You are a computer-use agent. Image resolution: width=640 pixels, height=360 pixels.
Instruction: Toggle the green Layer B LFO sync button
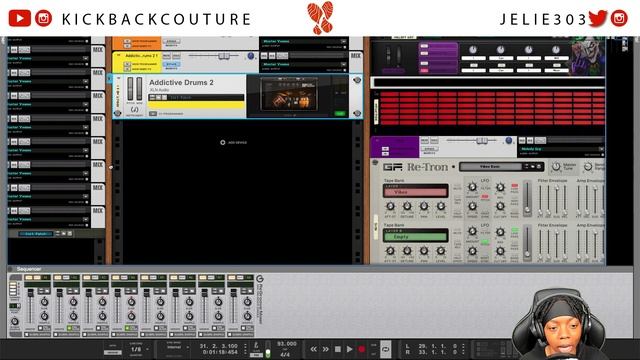coord(485,242)
